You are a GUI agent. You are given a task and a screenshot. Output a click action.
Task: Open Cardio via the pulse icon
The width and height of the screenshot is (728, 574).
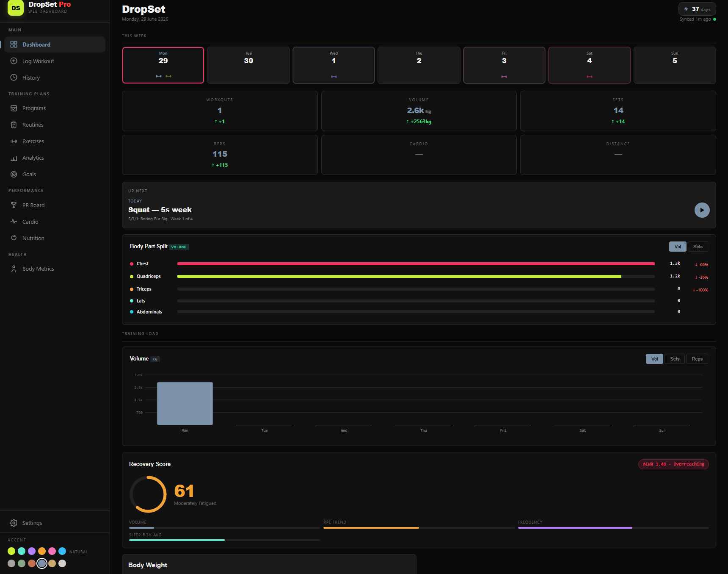[x=14, y=222]
